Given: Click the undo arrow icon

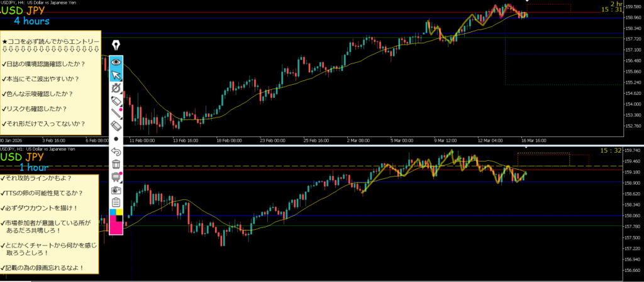Looking at the screenshot, I should coord(116,151).
